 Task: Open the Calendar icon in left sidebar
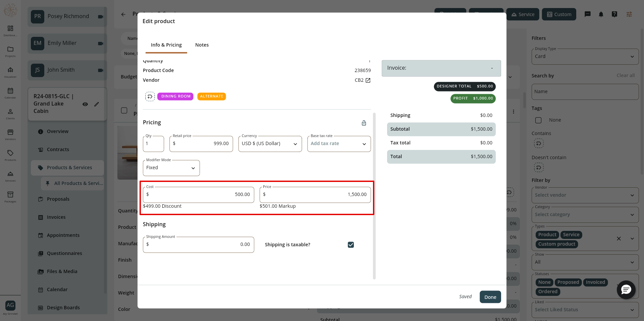pyautogui.click(x=10, y=91)
